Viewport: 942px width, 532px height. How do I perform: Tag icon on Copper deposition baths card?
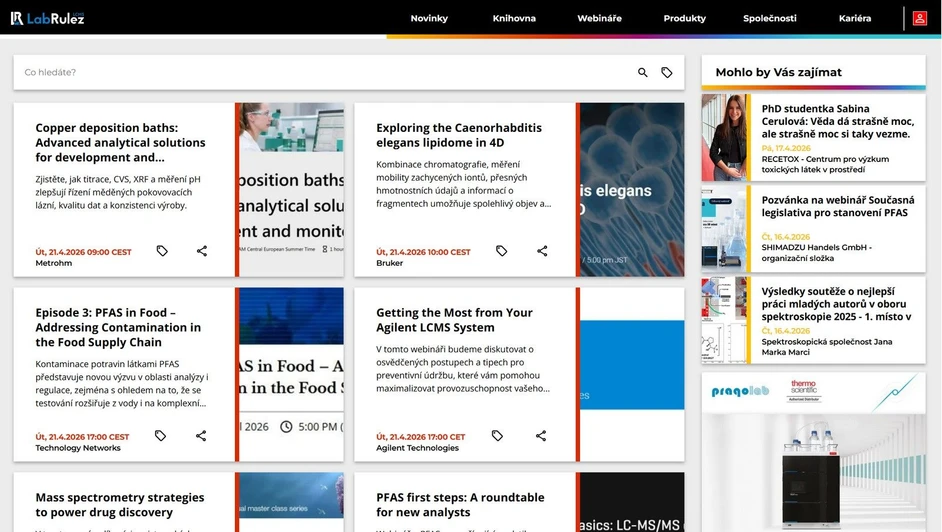click(x=162, y=251)
